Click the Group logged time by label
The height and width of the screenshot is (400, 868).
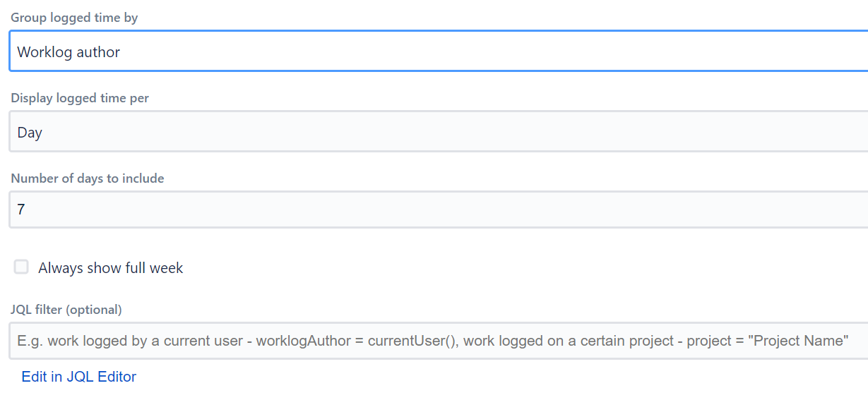click(x=74, y=18)
